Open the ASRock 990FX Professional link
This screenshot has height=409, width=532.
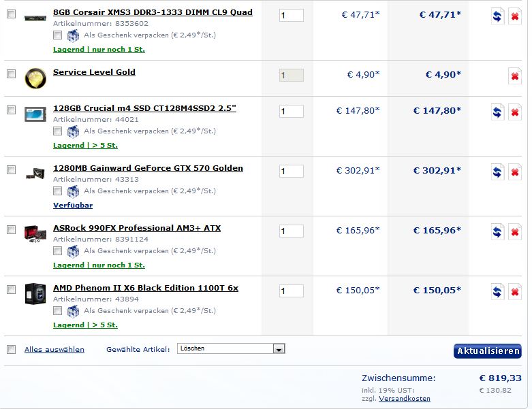[137, 228]
